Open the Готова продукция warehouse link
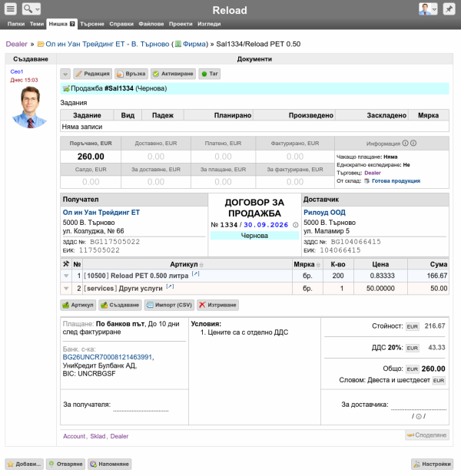461x476 pixels. click(396, 181)
